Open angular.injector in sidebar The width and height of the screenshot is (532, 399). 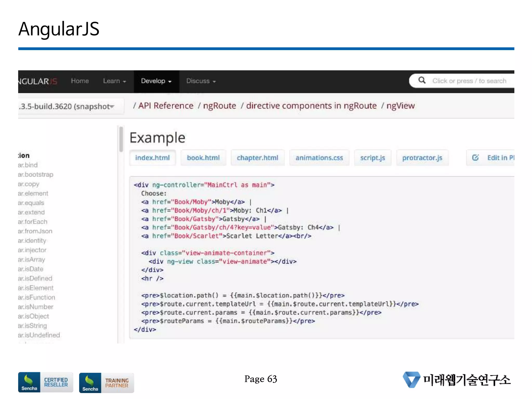32,250
